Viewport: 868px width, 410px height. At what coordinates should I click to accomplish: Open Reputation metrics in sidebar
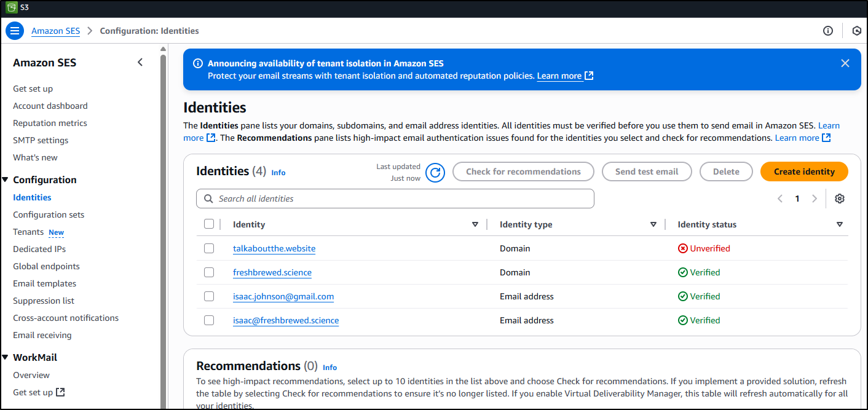[50, 123]
